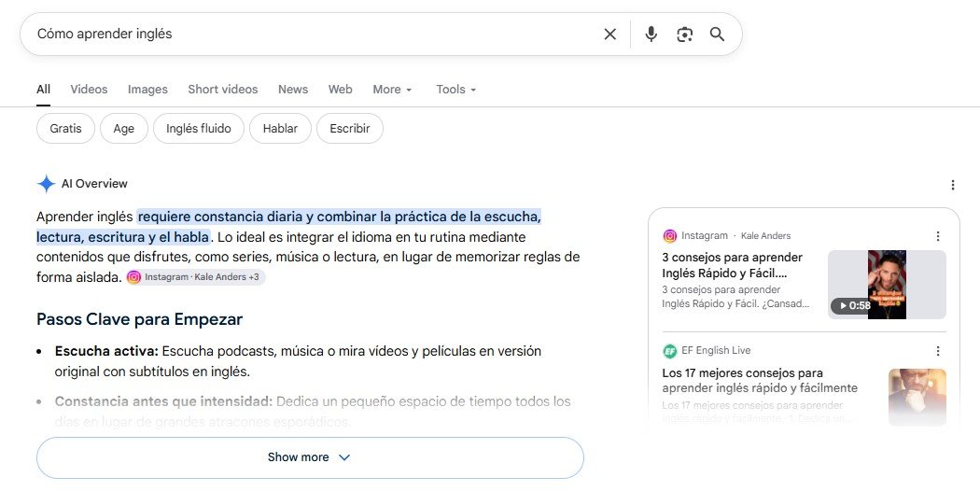This screenshot has width=980, height=491.
Task: Open 'Los 17 mejores consejos para aprender inglés' link
Action: 760,380
